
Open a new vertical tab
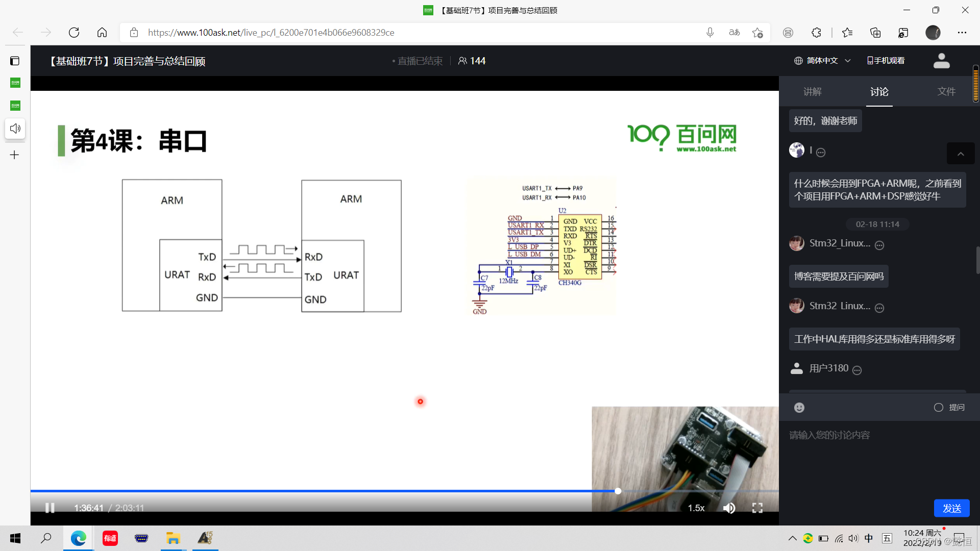click(x=15, y=155)
